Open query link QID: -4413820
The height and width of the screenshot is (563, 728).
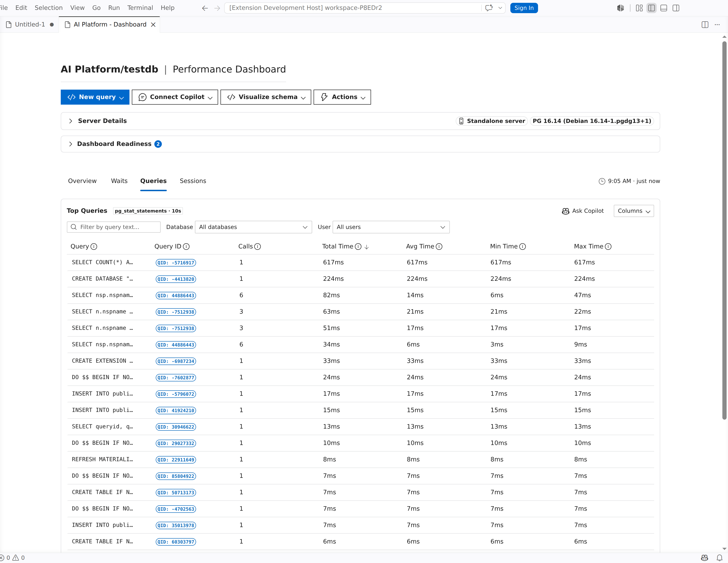[176, 279]
